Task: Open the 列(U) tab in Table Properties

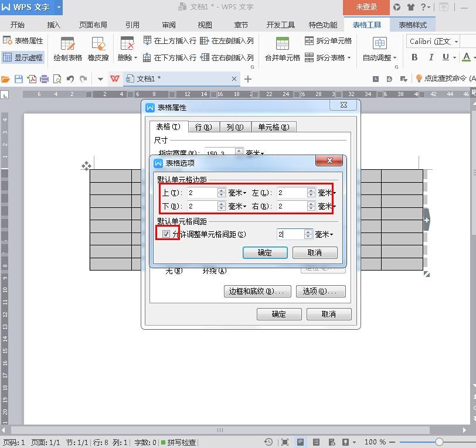Action: tap(235, 127)
